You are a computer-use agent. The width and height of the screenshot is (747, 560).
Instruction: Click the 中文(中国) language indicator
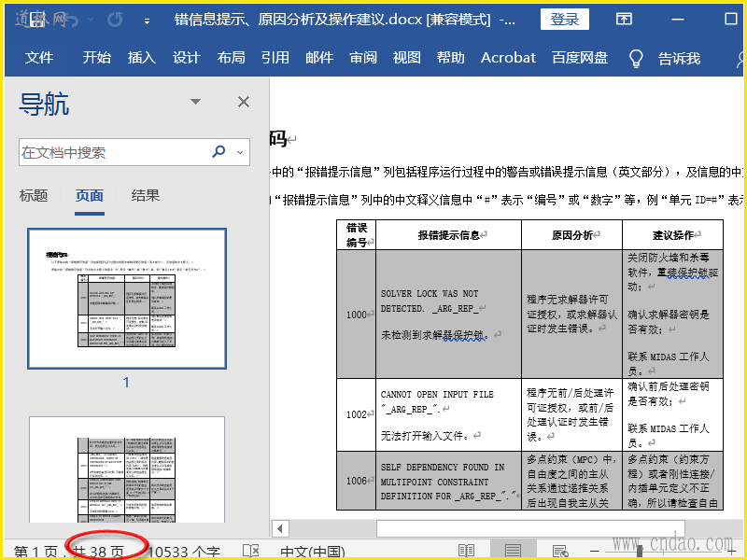tap(313, 553)
